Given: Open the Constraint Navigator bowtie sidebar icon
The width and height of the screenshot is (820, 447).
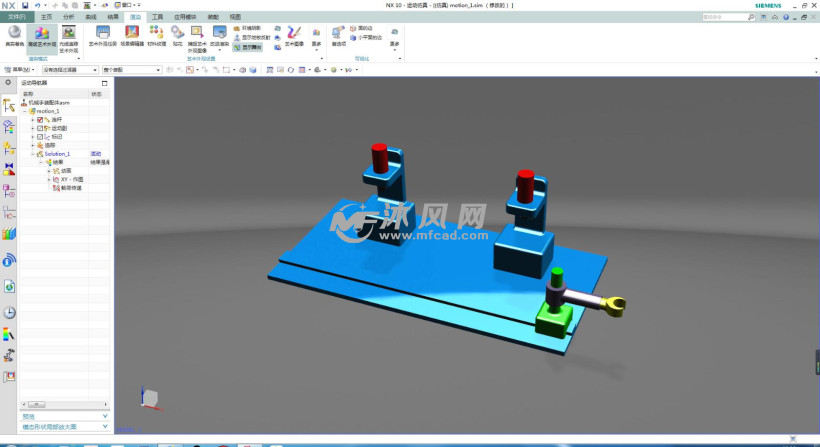Looking at the screenshot, I should [10, 169].
